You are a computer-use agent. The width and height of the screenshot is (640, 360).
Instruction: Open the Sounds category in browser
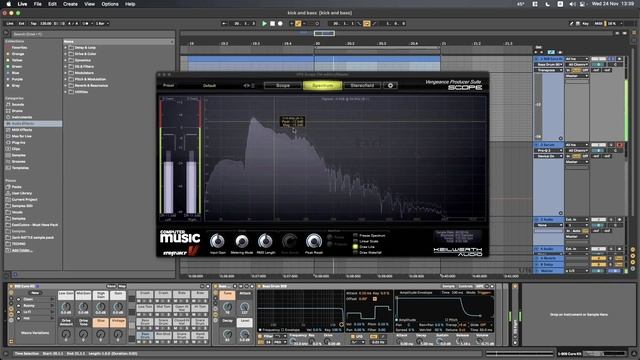18,104
